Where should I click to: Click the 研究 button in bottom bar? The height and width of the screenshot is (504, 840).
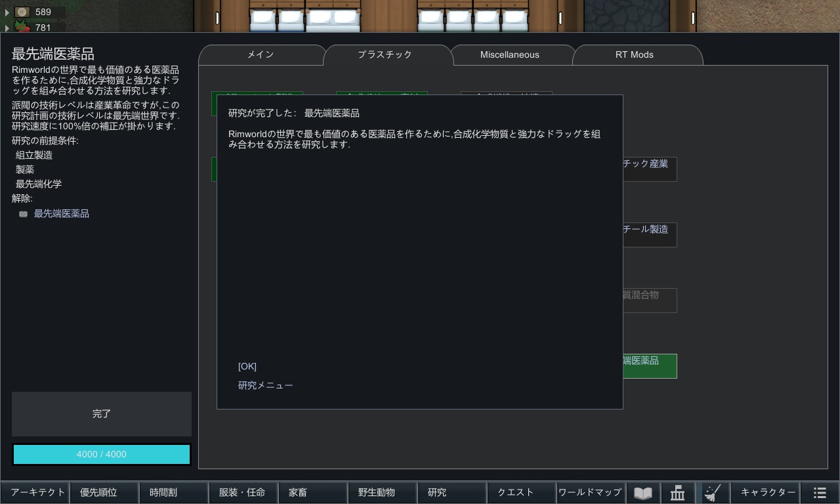[453, 493]
